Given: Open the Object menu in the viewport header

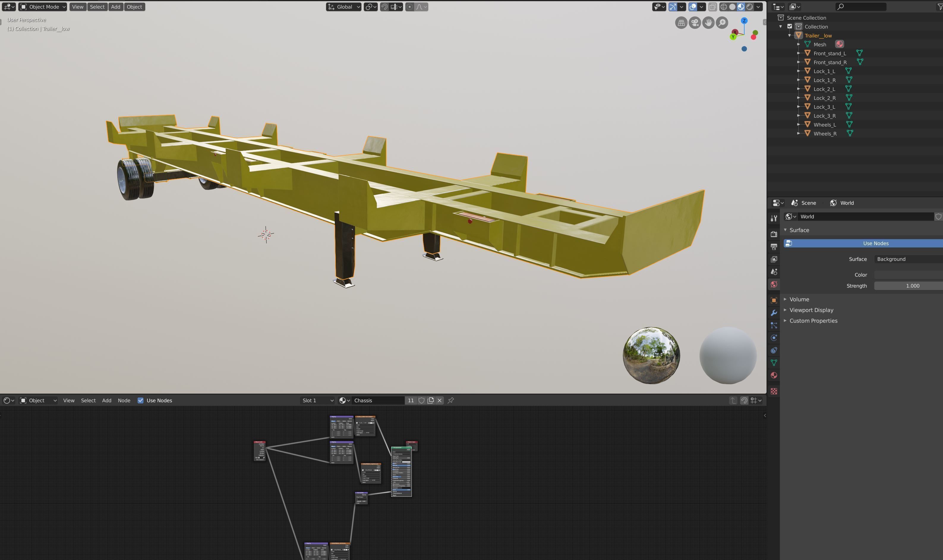Looking at the screenshot, I should point(134,7).
